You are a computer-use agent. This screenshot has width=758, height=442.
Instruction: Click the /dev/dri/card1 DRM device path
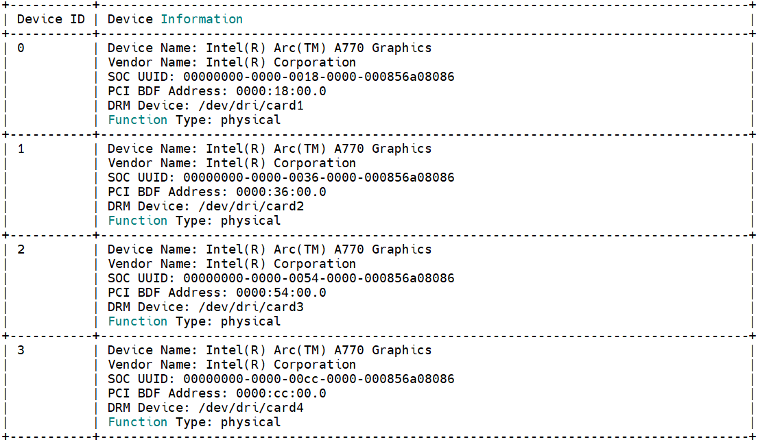pyautogui.click(x=251, y=106)
